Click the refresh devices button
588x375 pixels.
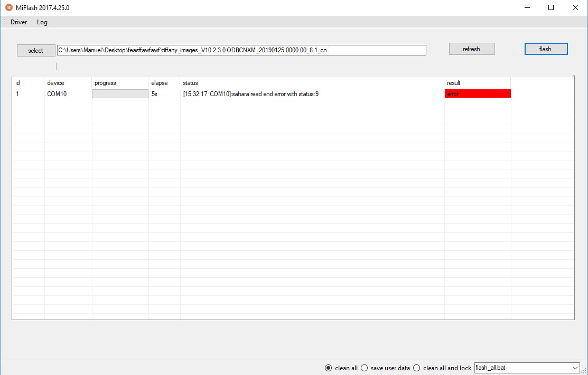472,49
